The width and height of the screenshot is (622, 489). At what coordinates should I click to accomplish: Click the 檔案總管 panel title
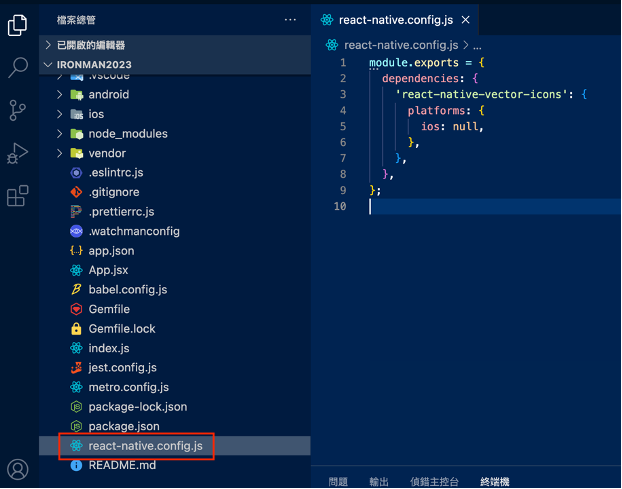click(76, 20)
